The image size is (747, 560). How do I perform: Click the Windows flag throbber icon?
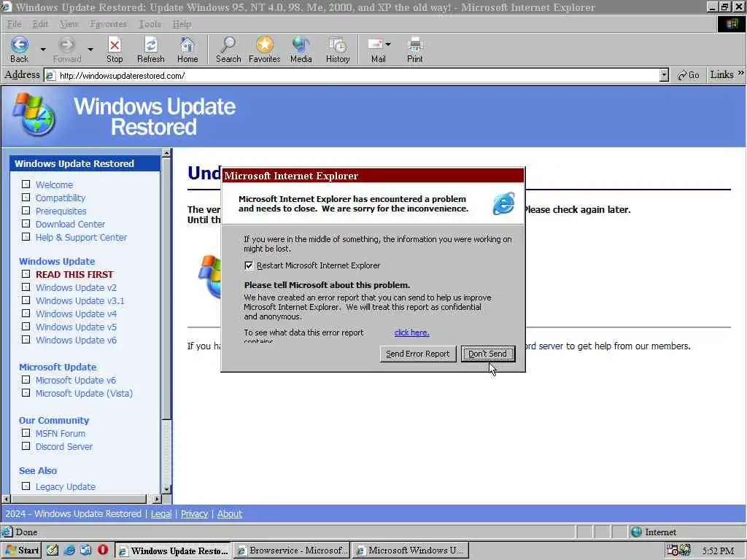point(732,24)
